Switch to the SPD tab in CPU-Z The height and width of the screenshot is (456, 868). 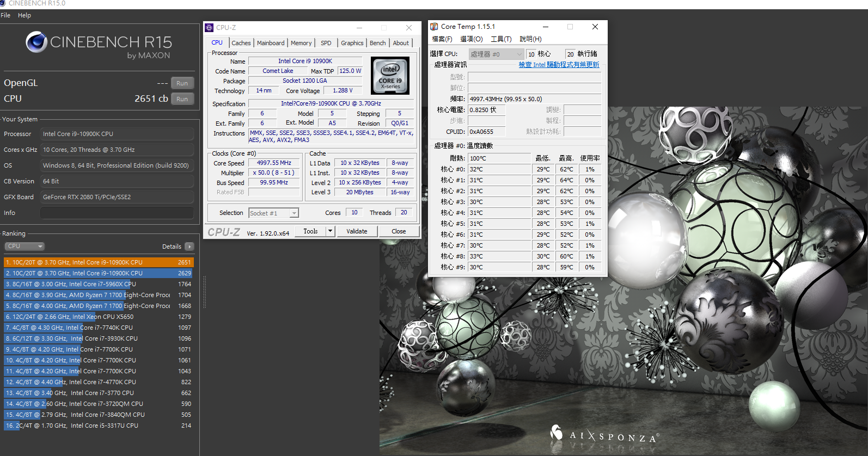click(326, 43)
